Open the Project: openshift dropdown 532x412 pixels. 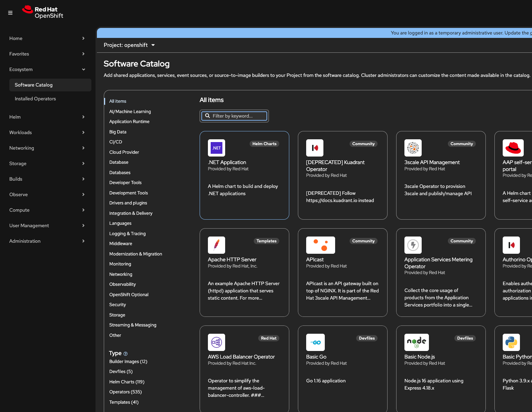[x=129, y=45]
